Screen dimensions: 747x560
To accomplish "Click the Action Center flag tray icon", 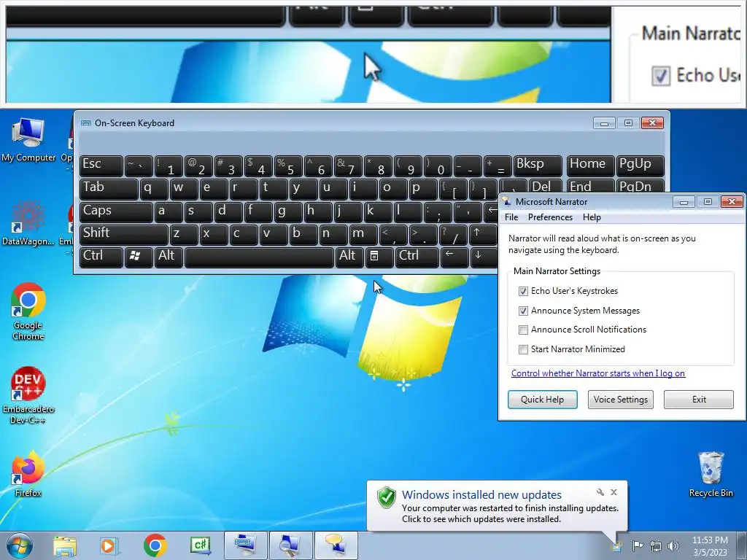I will coord(638,546).
